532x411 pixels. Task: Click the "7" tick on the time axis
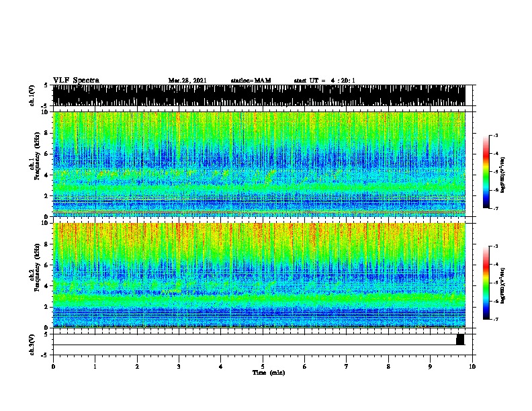coord(347,367)
